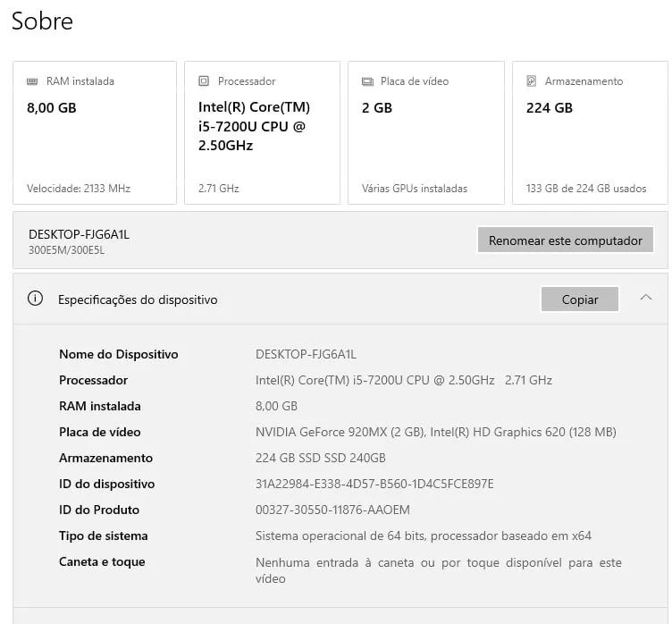The image size is (672, 624).
Task: Click Tipo de sistema label
Action: pos(104,535)
